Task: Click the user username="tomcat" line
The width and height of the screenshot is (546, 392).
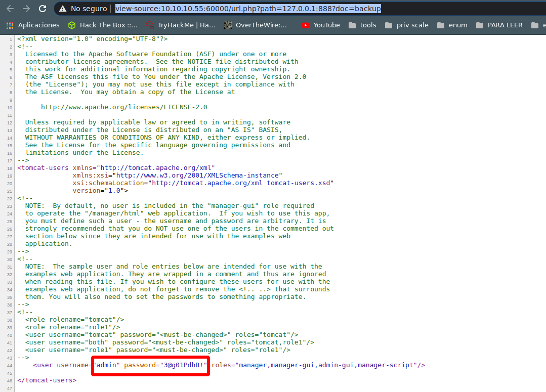Action: 161,335
